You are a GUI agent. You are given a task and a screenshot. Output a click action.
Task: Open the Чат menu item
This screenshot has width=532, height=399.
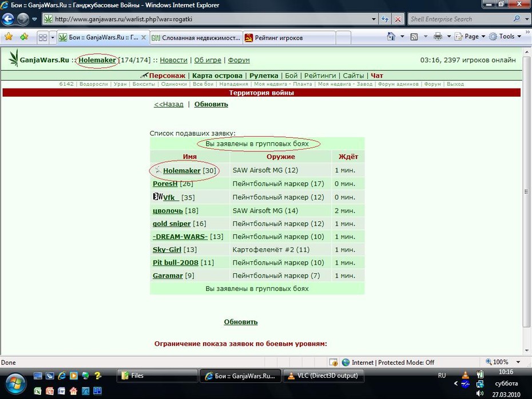point(376,75)
